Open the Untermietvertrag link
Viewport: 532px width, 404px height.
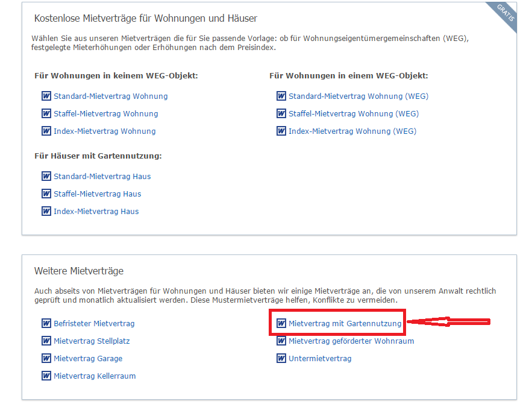(319, 359)
